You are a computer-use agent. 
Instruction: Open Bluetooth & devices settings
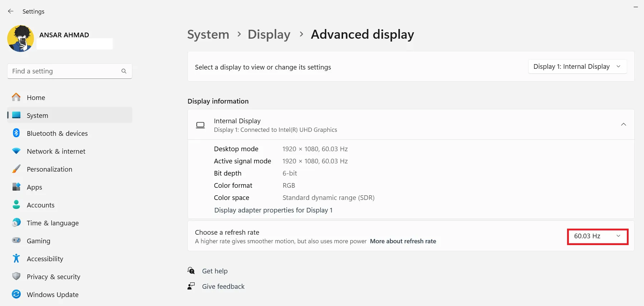(57, 133)
